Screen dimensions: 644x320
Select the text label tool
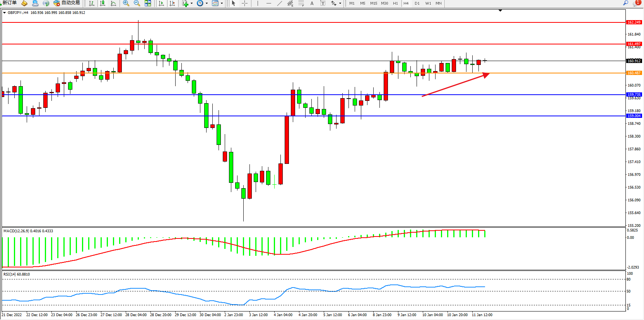tap(312, 3)
